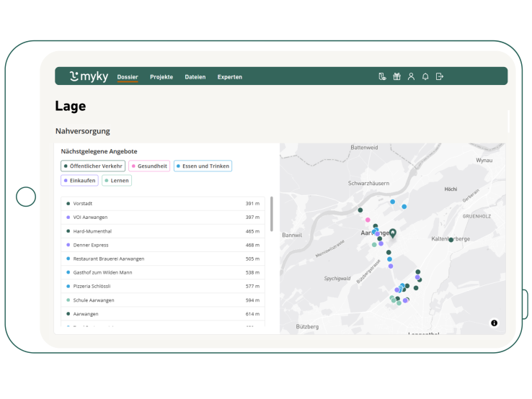The image size is (532, 399).
Task: Go to the Experten tab
Action: tap(230, 77)
